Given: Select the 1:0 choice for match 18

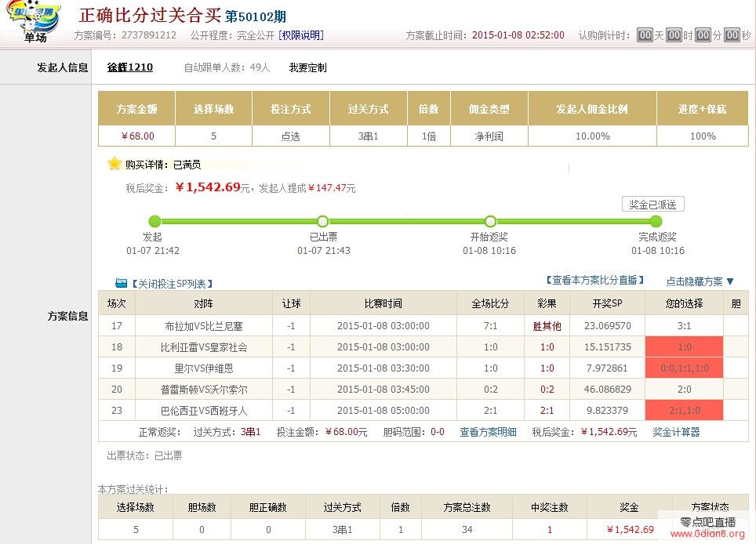Looking at the screenshot, I should (684, 346).
